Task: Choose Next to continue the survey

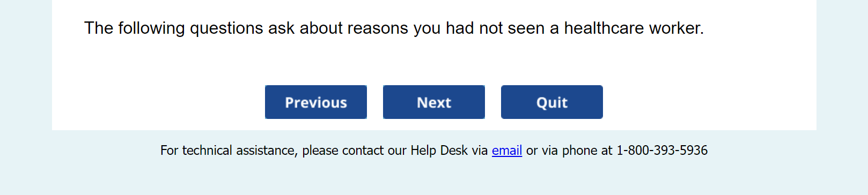Action: (433, 102)
